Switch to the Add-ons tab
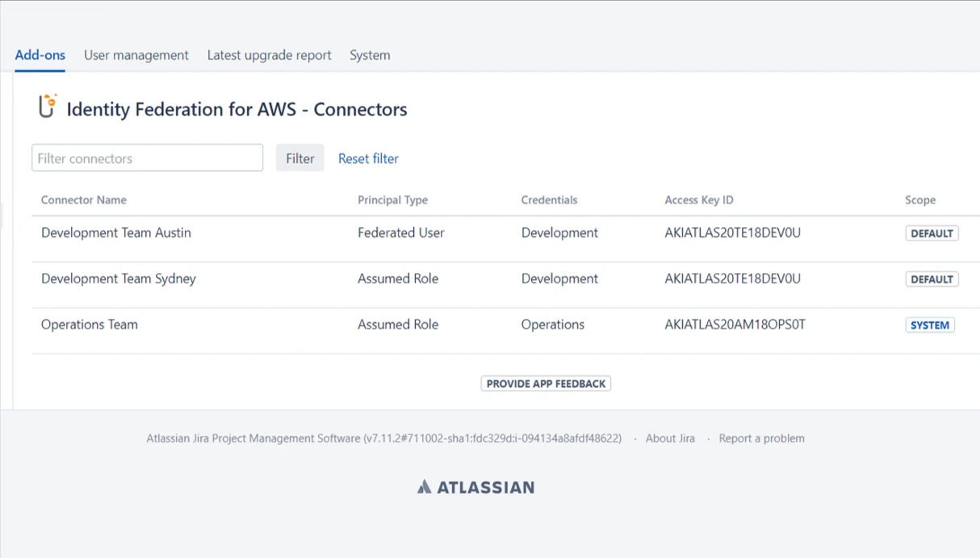This screenshot has height=558, width=980. pyautogui.click(x=40, y=55)
